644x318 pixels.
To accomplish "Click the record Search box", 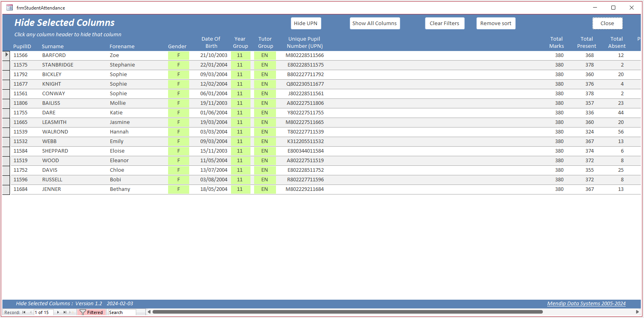I will click(122, 312).
